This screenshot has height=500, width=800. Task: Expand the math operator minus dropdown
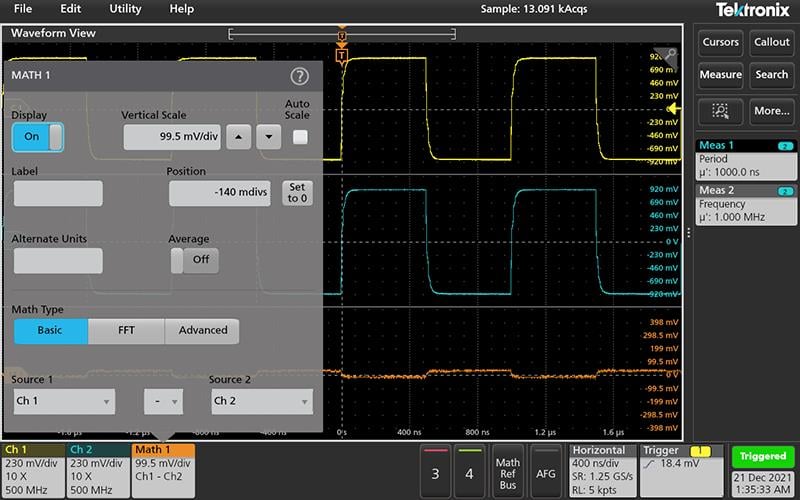[163, 401]
